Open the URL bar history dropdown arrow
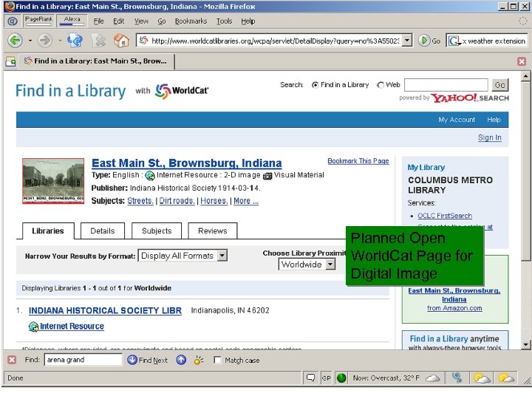The image size is (532, 399). (x=407, y=41)
